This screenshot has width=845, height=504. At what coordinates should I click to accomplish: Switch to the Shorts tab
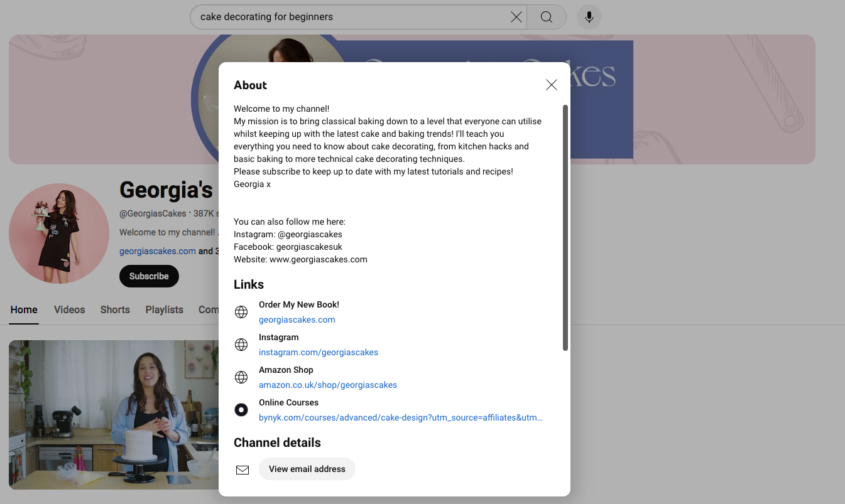[115, 309]
